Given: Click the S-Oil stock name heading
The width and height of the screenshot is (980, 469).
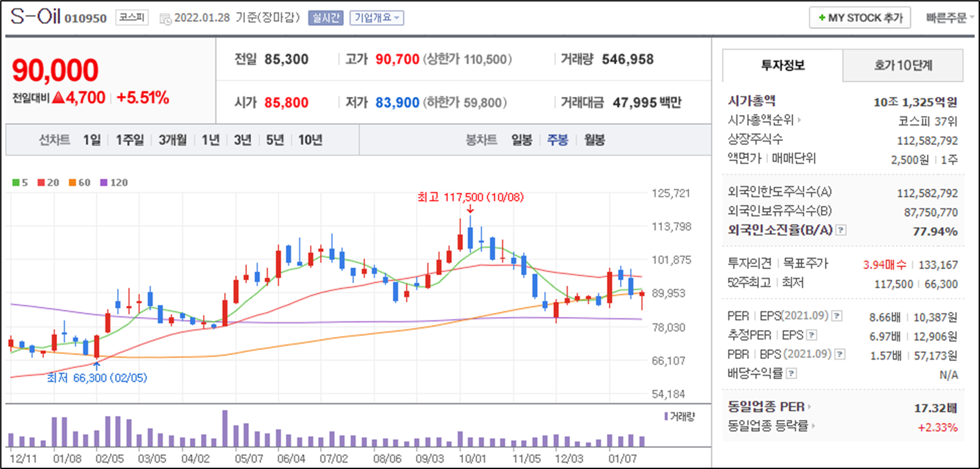Looking at the screenshot, I should pyautogui.click(x=36, y=17).
